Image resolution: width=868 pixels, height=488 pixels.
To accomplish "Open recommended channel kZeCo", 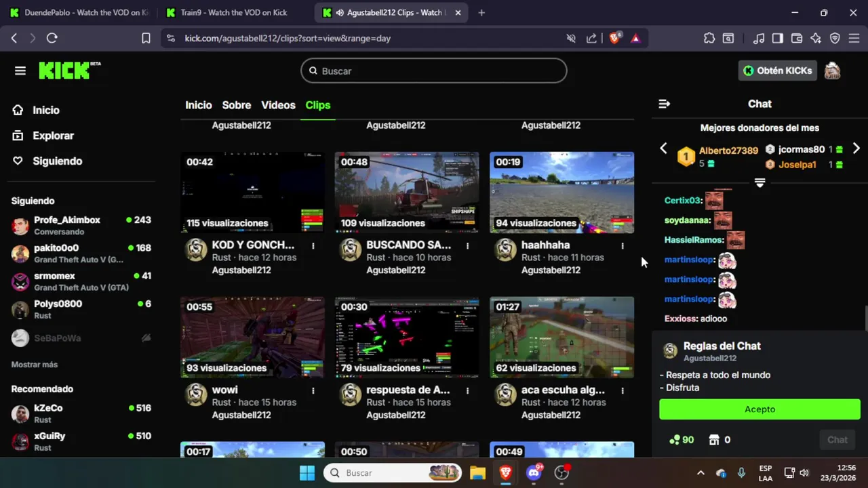I will pyautogui.click(x=81, y=413).
